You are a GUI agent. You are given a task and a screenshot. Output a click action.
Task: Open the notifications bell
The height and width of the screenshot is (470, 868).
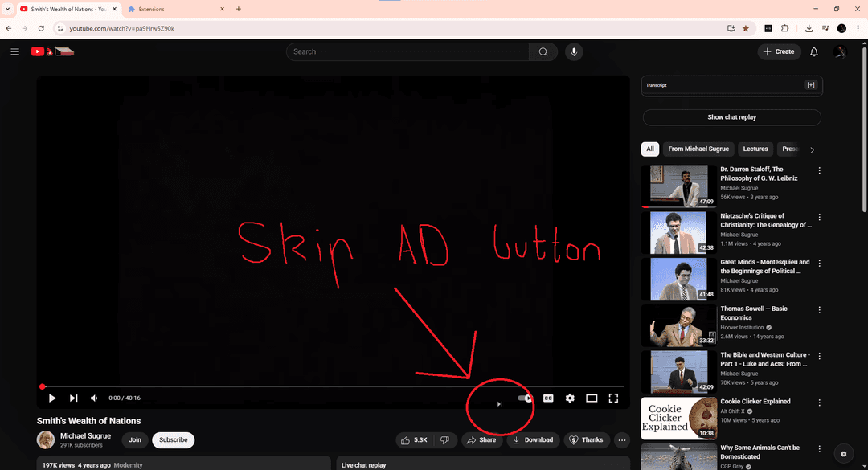pyautogui.click(x=813, y=51)
